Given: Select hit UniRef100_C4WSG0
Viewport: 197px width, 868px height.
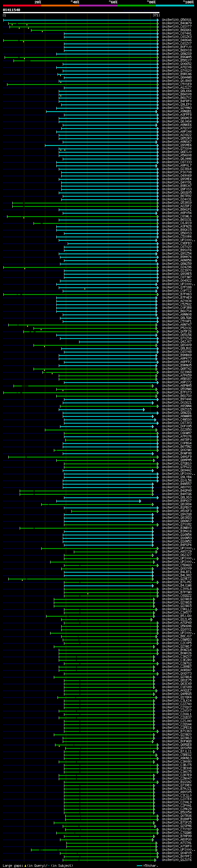Looking at the screenshot, I should pos(177,420).
